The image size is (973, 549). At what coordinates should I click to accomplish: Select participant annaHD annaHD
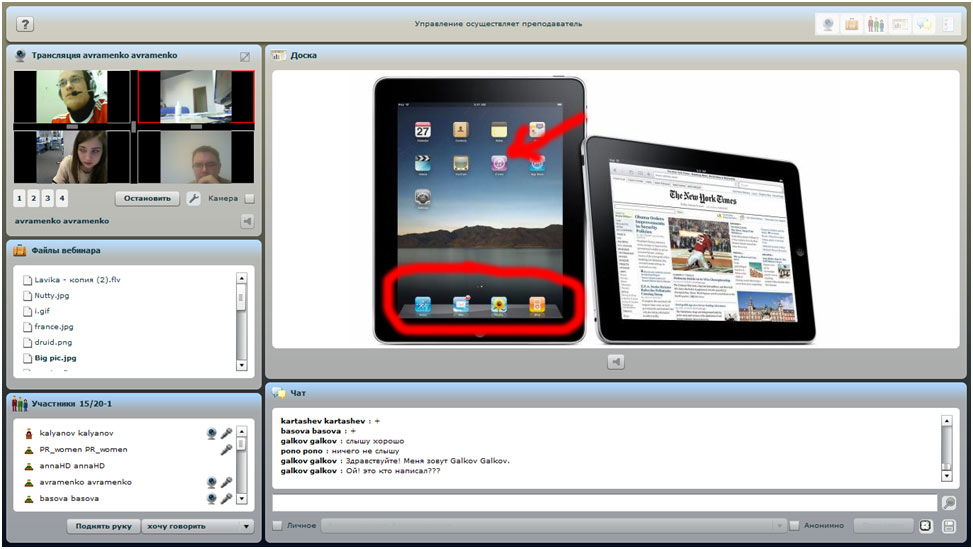click(72, 466)
